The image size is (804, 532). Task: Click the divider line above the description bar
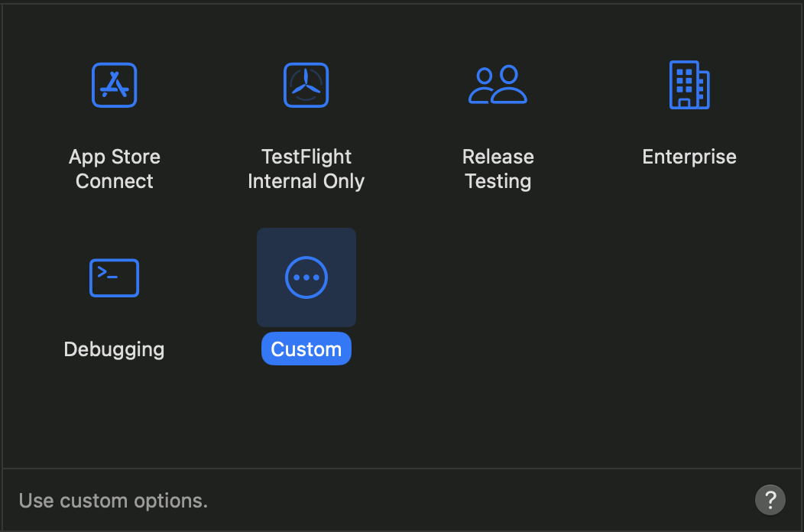click(402, 469)
